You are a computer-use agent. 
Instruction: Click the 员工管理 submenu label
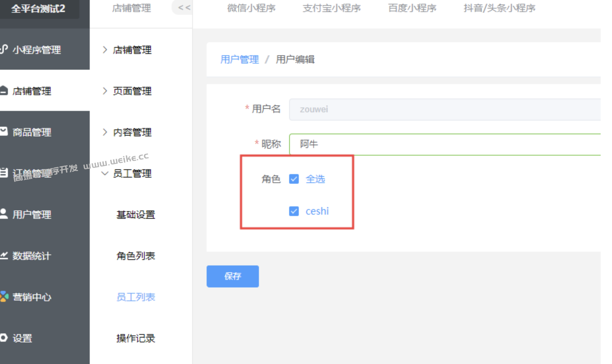(x=132, y=173)
